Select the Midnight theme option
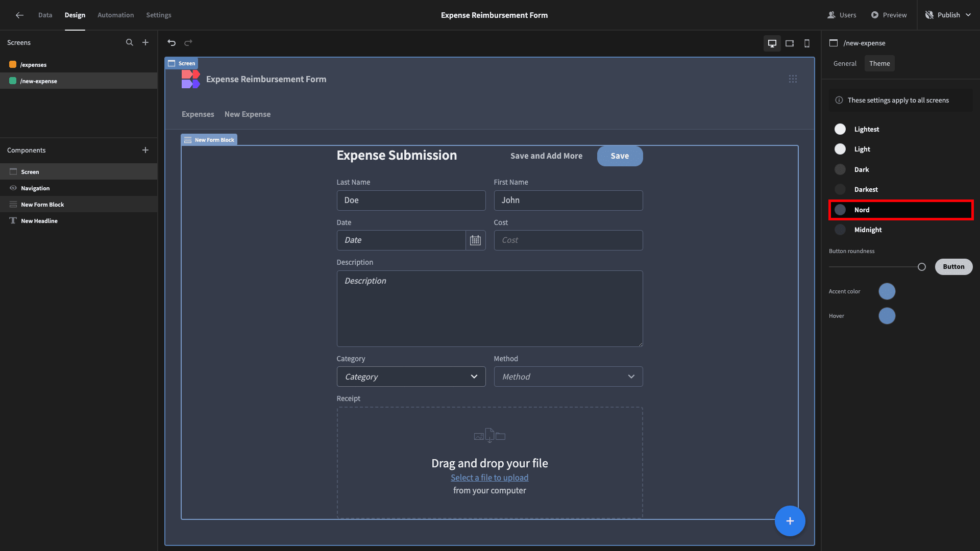Image resolution: width=980 pixels, height=551 pixels. 901,230
